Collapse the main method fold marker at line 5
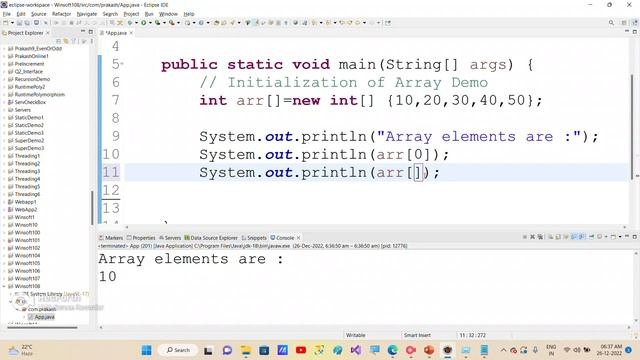Screen dimensions: 640x360 pos(122,64)
